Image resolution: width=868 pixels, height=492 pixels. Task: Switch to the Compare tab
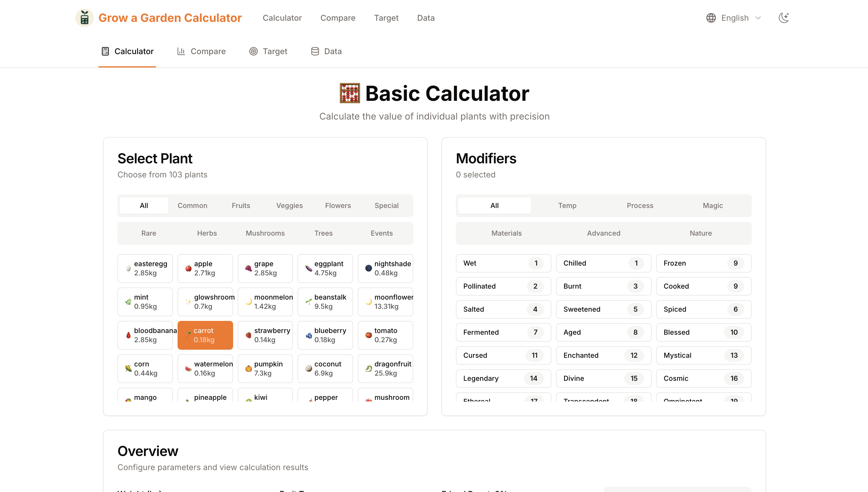click(338, 18)
